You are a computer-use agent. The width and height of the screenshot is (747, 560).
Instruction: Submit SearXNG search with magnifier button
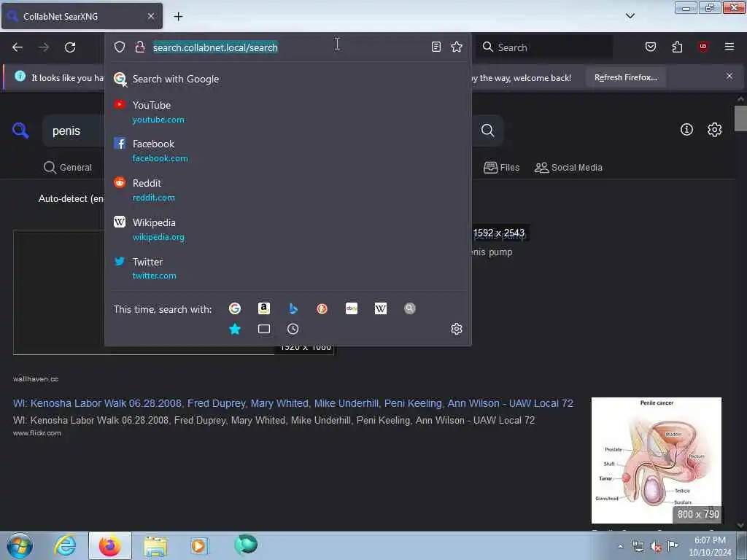click(x=487, y=131)
